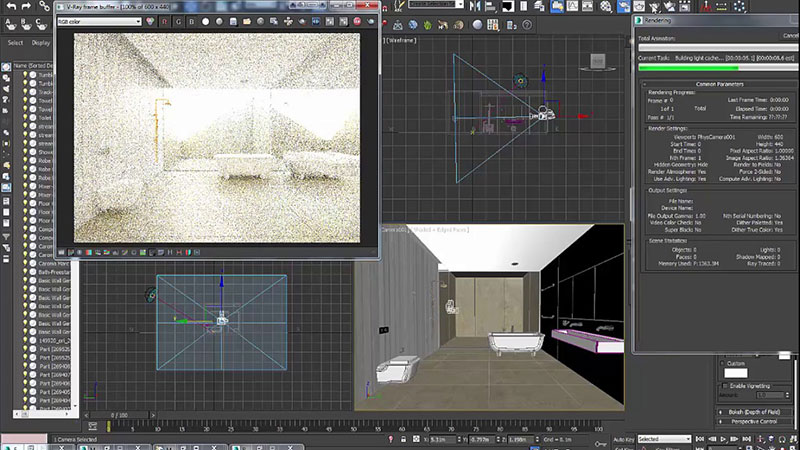Save image with frame buffer disk icon

(233, 21)
